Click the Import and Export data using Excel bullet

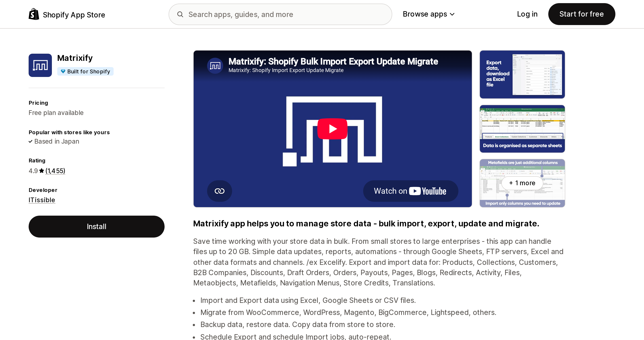click(x=308, y=300)
